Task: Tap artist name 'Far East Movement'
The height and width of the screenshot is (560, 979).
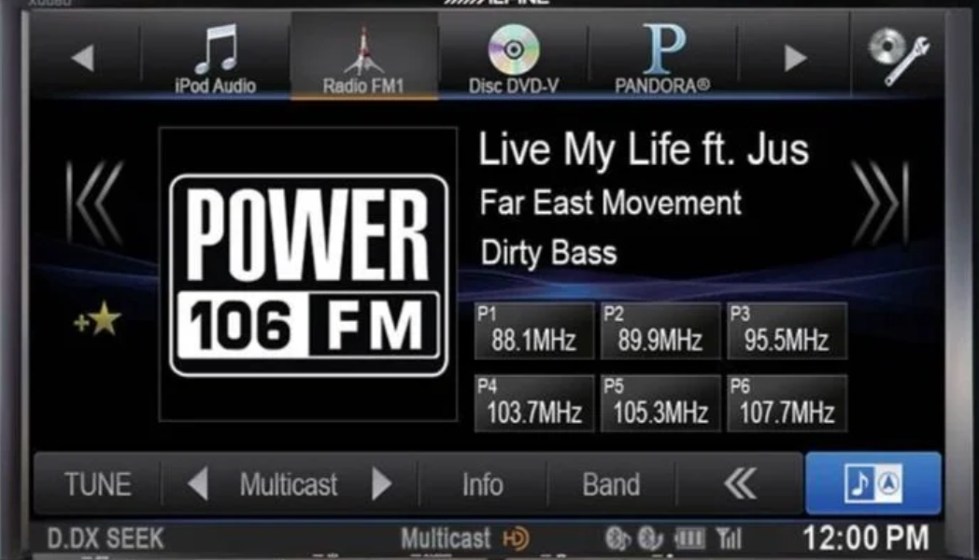Action: [x=611, y=203]
